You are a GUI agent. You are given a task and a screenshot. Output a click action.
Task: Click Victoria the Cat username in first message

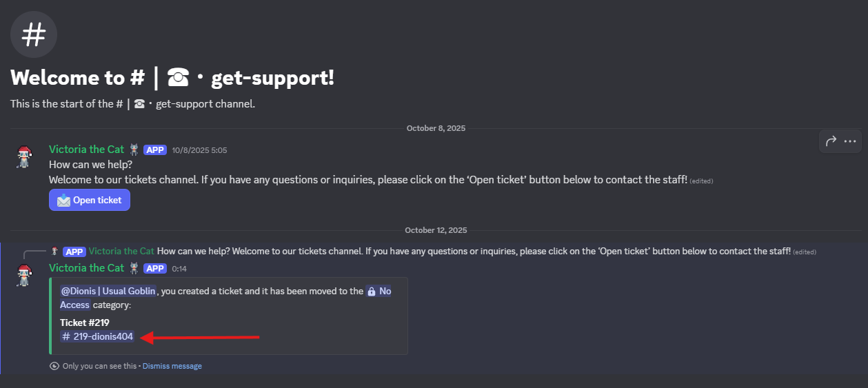point(86,150)
